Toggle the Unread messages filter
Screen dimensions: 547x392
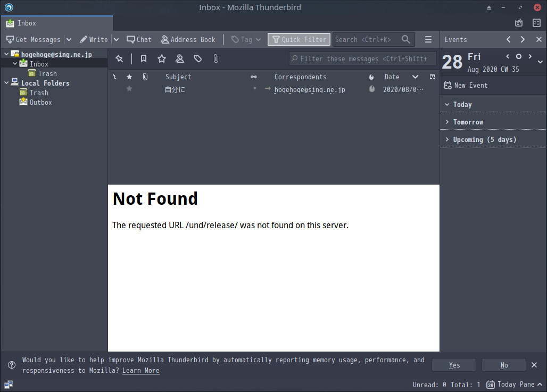point(143,59)
